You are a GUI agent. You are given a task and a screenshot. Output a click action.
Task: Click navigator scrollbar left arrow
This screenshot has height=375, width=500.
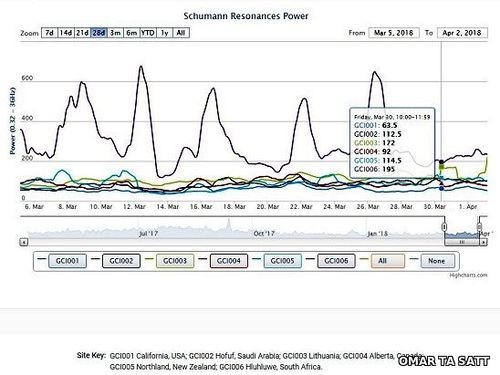tap(24, 242)
